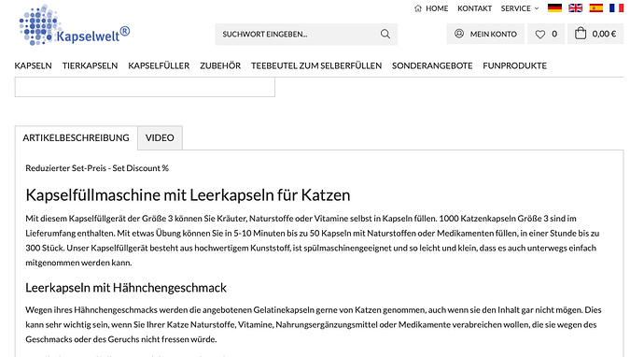The height and width of the screenshot is (357, 644).
Task: Click the Home house icon link
Action: pyautogui.click(x=431, y=8)
